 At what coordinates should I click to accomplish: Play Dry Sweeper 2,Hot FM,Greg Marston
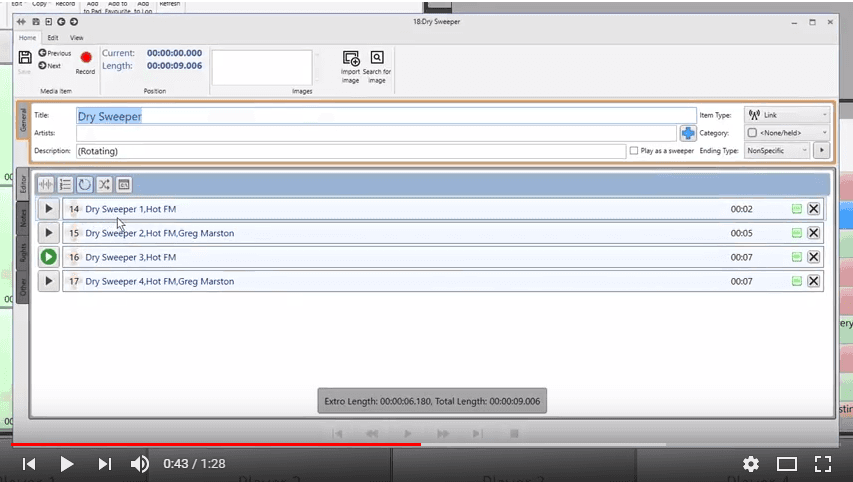click(x=48, y=233)
